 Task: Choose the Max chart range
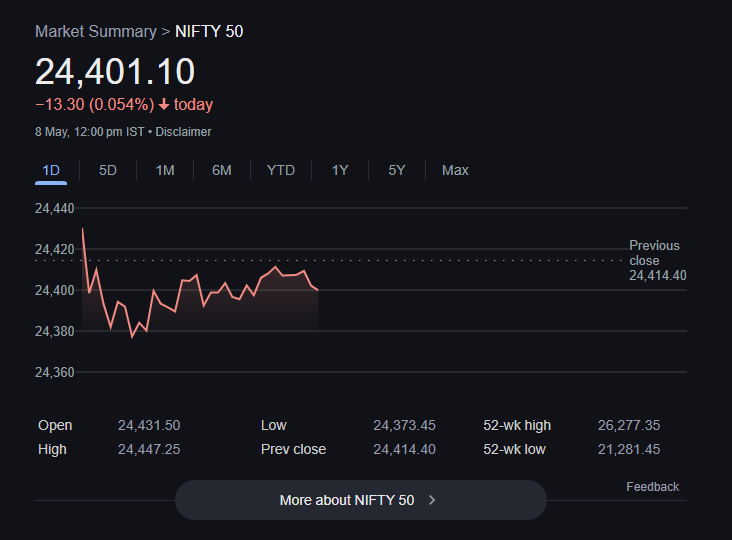455,170
